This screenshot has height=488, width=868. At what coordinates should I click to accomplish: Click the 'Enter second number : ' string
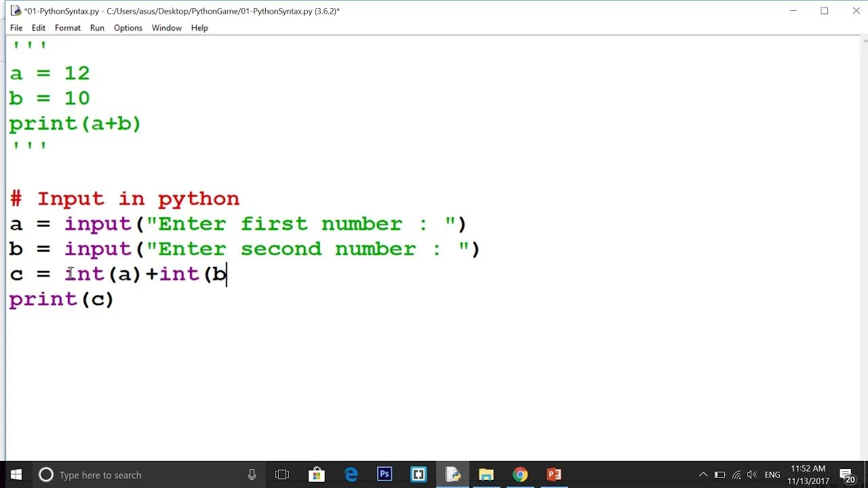click(x=308, y=249)
